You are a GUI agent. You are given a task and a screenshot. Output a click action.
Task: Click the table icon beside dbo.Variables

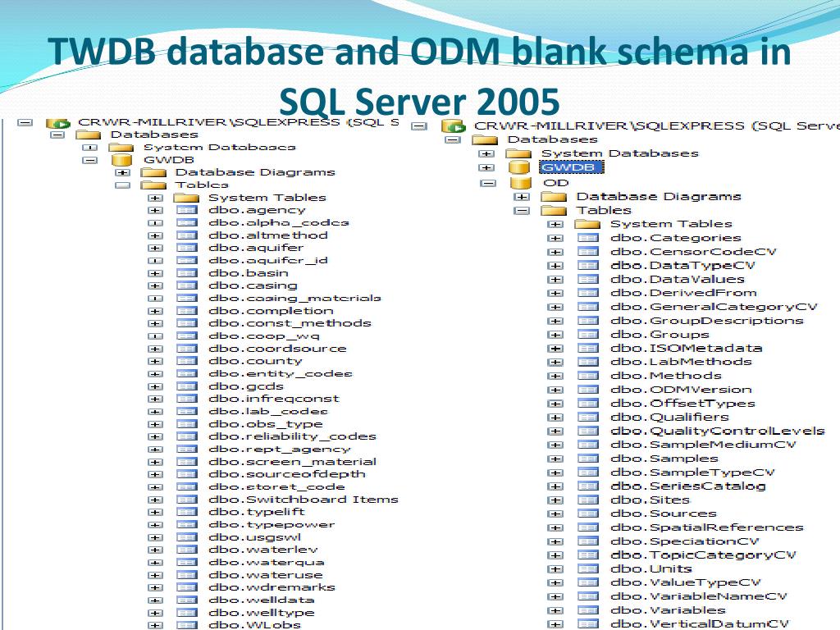pyautogui.click(x=587, y=610)
